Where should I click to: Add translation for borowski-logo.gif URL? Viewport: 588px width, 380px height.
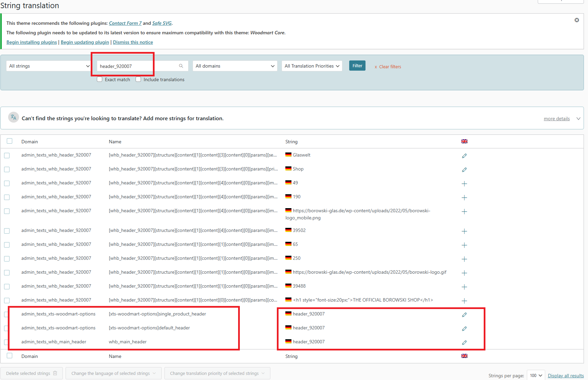(x=464, y=273)
